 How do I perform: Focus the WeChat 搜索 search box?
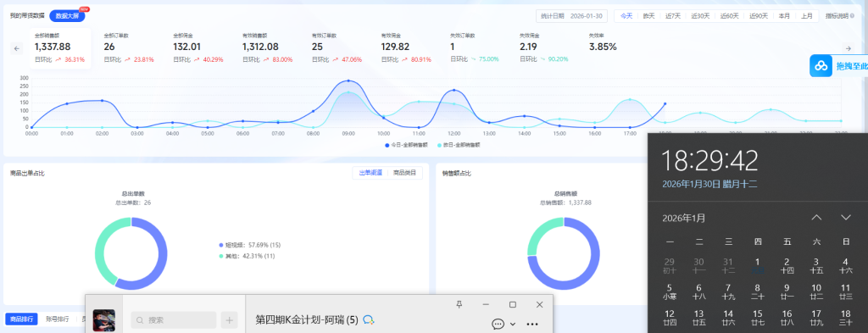tap(173, 320)
